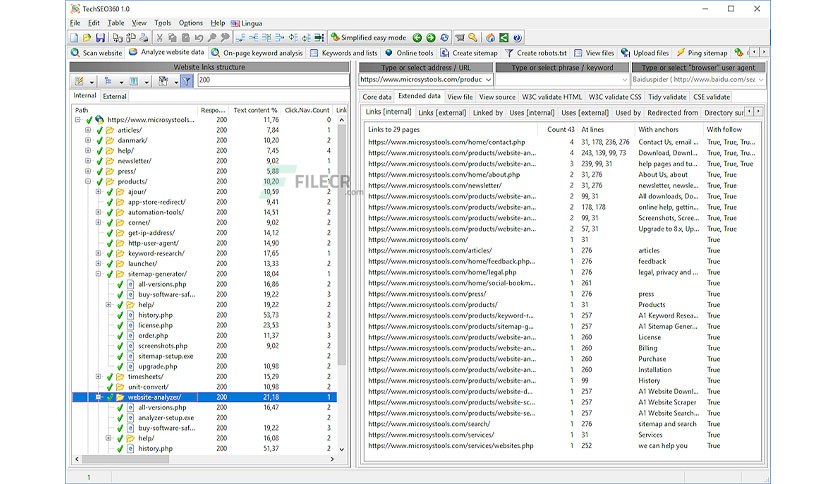The height and width of the screenshot is (484, 836).
Task: Select the Linked by tab
Action: pyautogui.click(x=488, y=112)
